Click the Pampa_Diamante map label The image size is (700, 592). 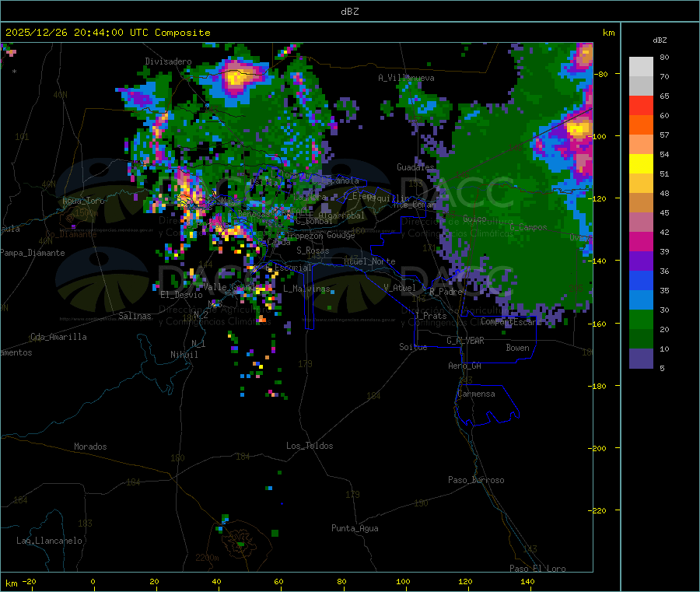coord(33,253)
